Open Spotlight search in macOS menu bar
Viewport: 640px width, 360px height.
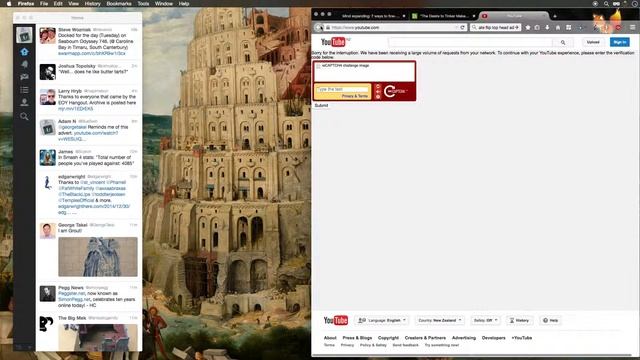[x=606, y=4]
